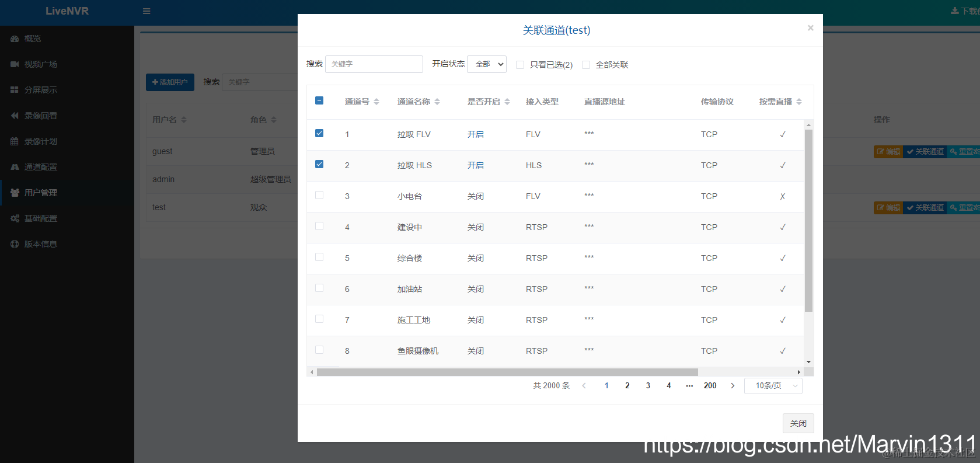
Task: Click current page 1 in pagination
Action: point(606,385)
